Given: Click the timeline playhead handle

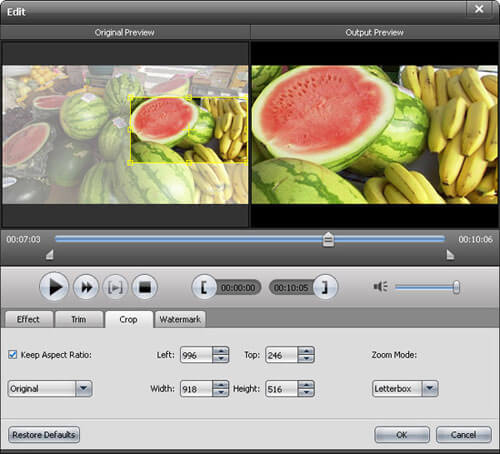Looking at the screenshot, I should point(328,240).
